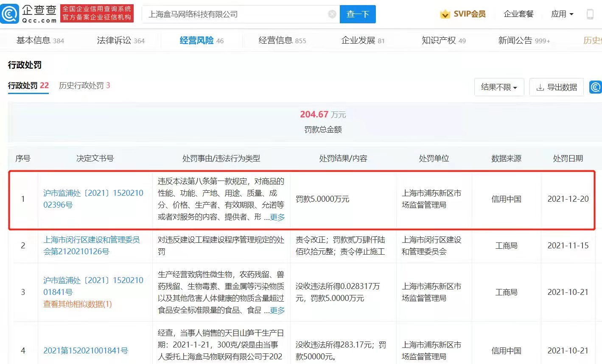Click the 导出数据 export button
This screenshot has width=602, height=364.
pyautogui.click(x=557, y=87)
